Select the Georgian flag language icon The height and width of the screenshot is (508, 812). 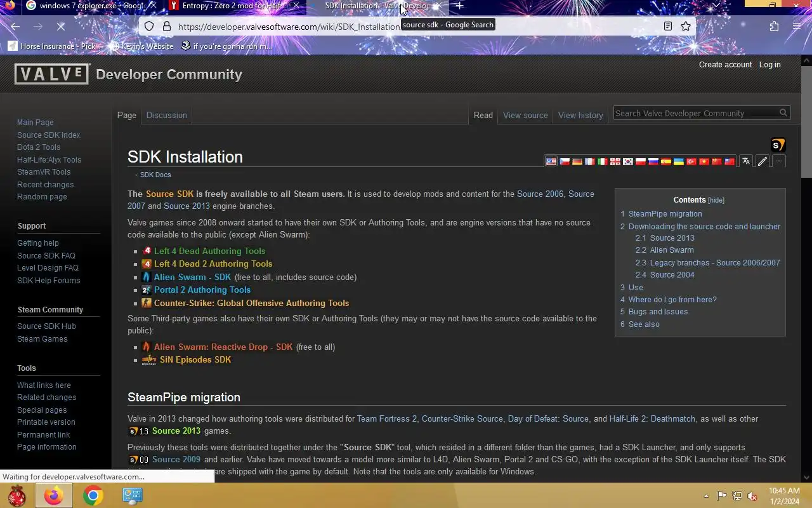tap(615, 161)
